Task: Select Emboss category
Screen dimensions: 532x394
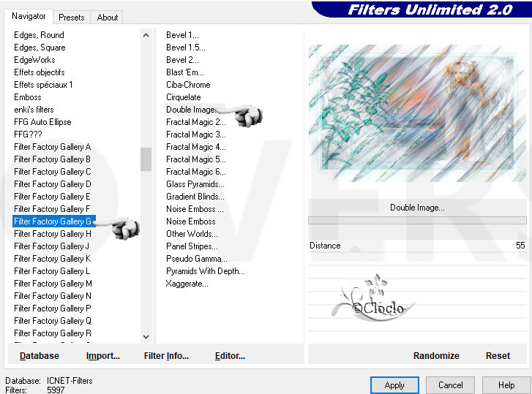Action: 28,97
